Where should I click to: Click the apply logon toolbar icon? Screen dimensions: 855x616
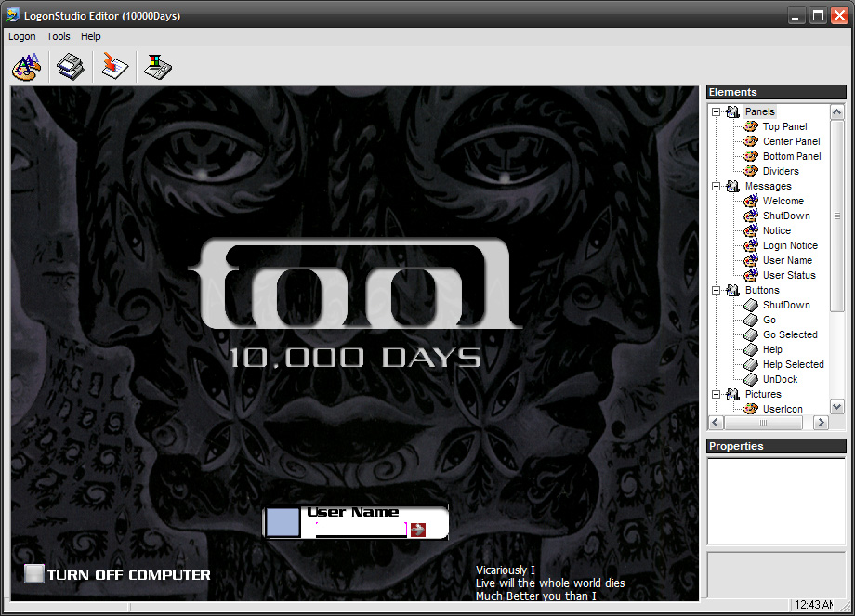click(x=158, y=67)
